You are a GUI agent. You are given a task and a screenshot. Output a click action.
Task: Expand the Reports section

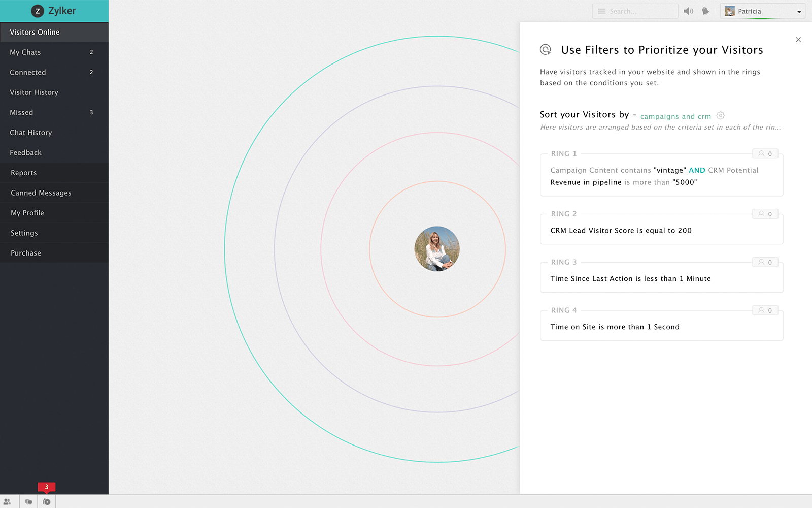[x=24, y=173]
